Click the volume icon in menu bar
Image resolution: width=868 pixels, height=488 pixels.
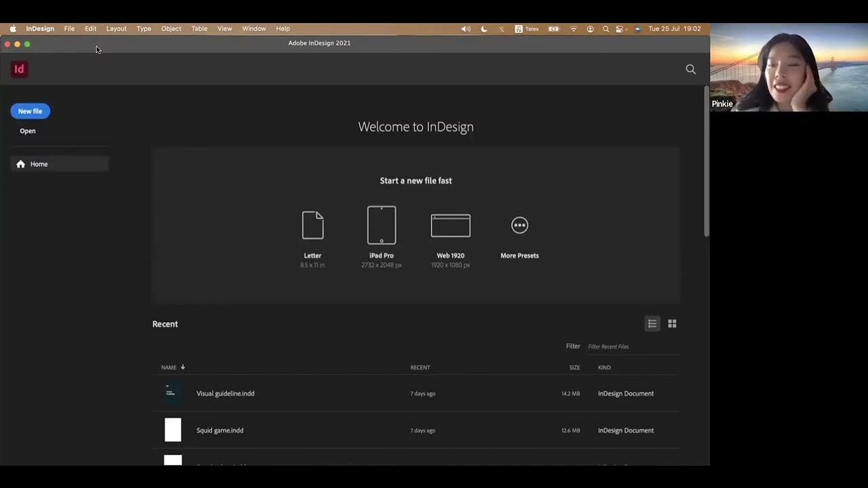[466, 28]
